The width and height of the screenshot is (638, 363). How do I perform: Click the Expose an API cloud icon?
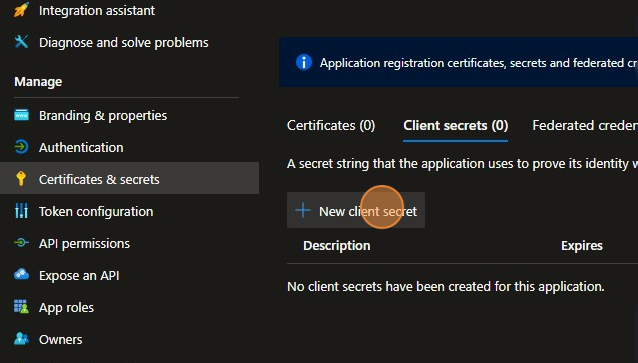21,275
